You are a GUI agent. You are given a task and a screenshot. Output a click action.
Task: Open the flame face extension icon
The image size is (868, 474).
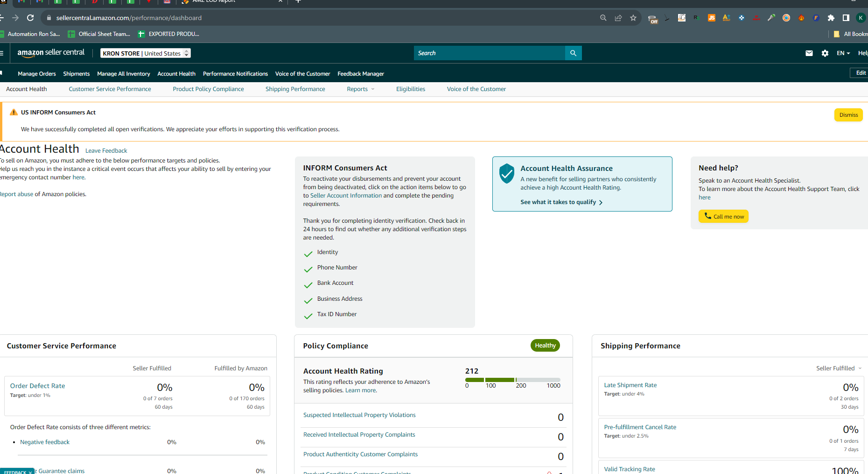(801, 18)
